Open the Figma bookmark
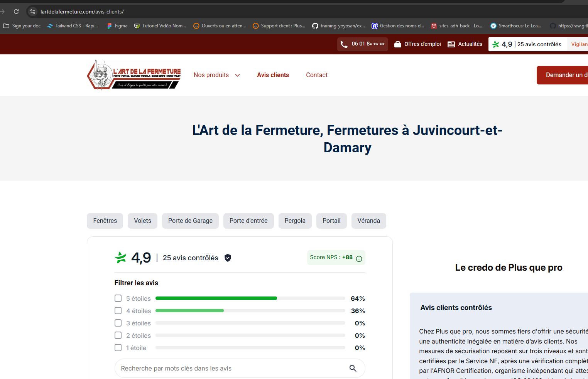 pyautogui.click(x=117, y=26)
